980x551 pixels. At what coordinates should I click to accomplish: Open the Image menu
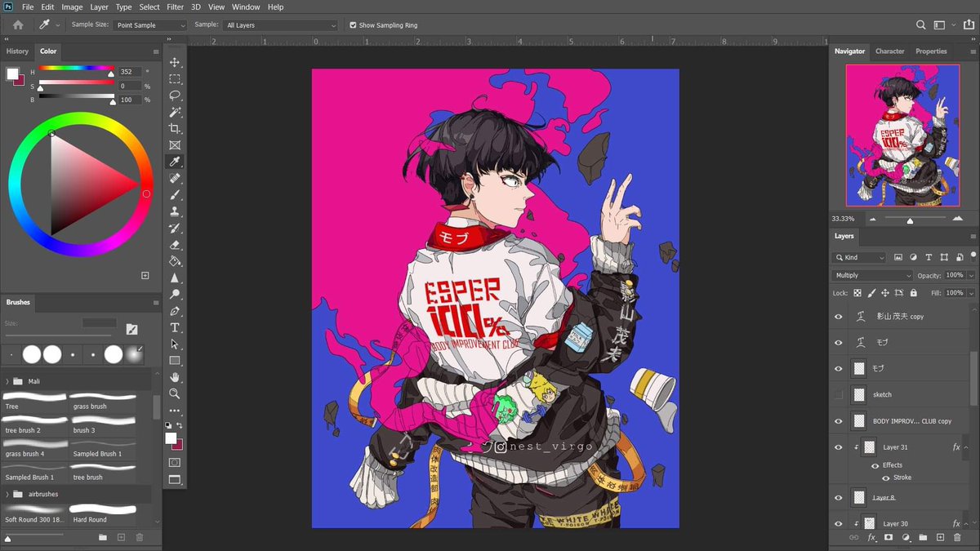[72, 7]
